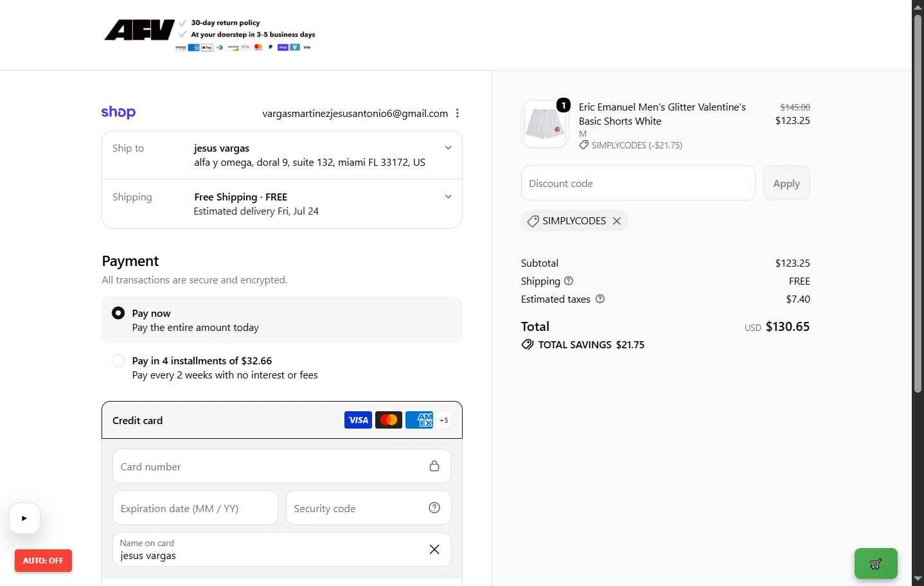The height and width of the screenshot is (586, 924).
Task: Click the Free Shipping · FREE text
Action: pyautogui.click(x=241, y=197)
